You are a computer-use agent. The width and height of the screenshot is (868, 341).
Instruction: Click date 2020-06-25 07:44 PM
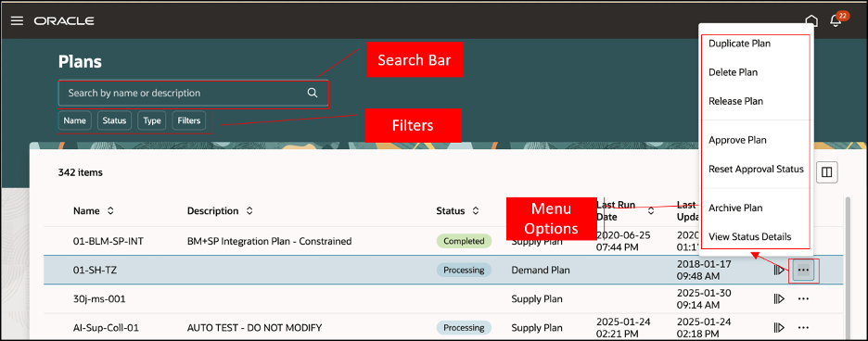tap(623, 240)
